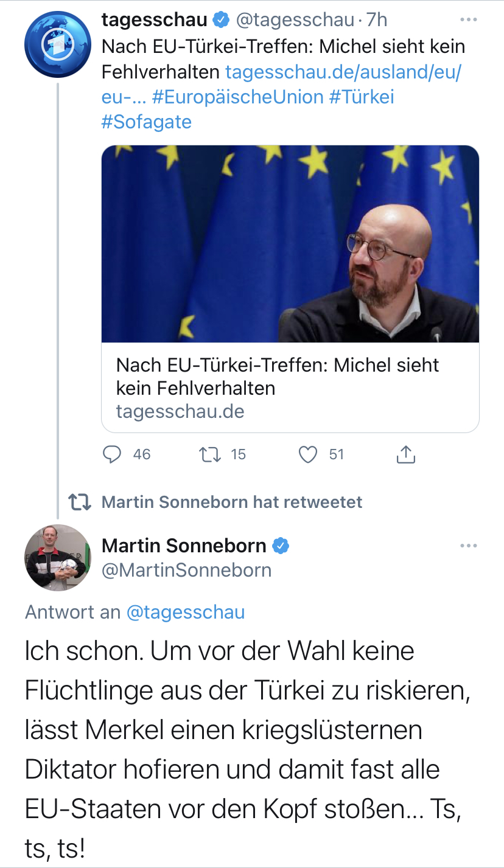This screenshot has height=868, width=504.
Task: Open the #Türkei hashtag
Action: (362, 97)
